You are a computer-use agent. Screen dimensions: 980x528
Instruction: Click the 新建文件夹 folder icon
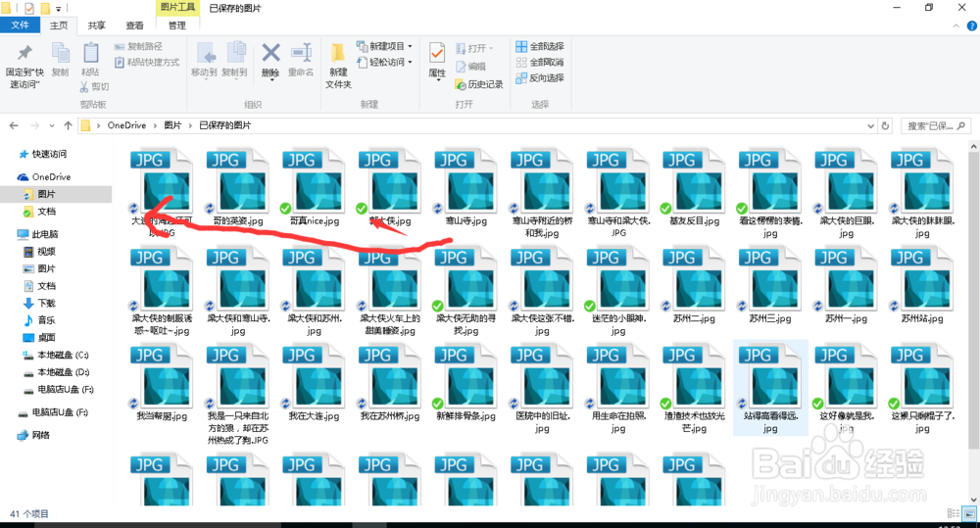click(x=337, y=53)
